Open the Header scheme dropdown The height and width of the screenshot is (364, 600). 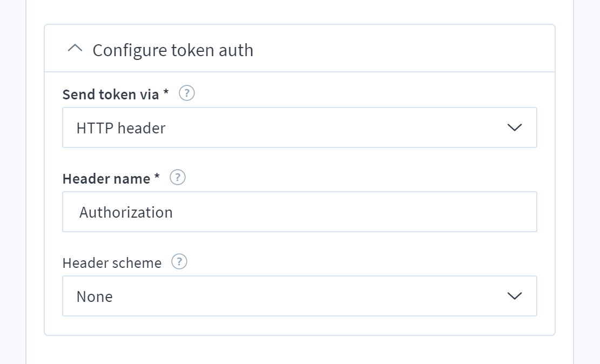(x=300, y=296)
